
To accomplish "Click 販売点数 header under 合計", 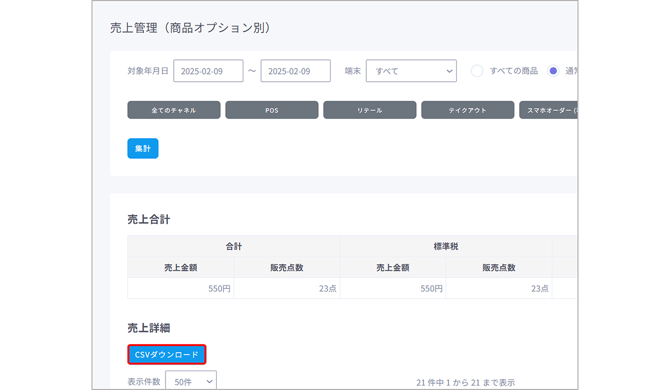I will tap(287, 267).
